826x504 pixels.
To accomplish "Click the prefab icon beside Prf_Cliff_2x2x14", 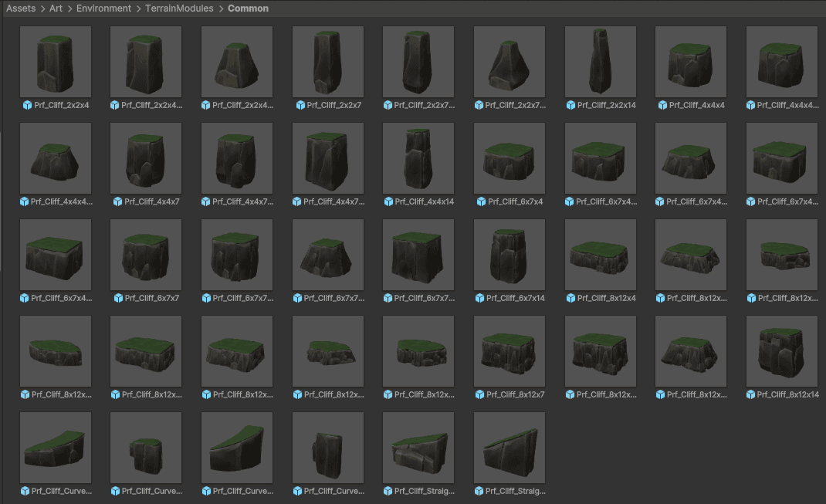I will tap(570, 105).
